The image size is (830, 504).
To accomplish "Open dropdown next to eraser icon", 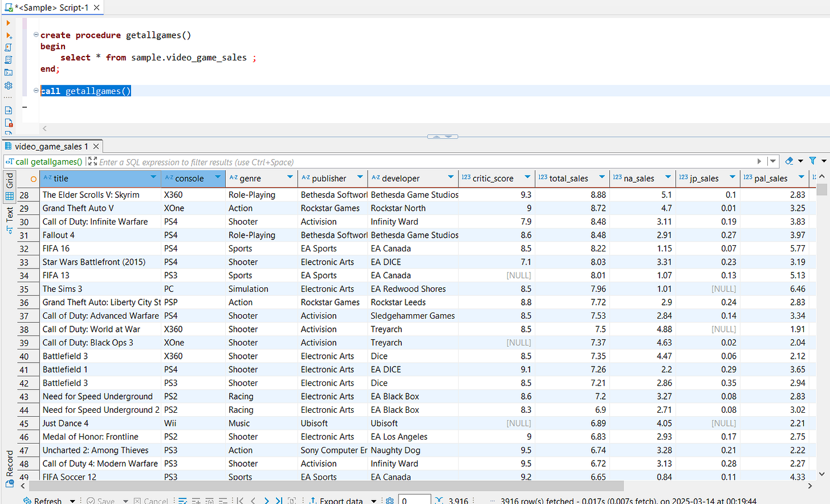I will (800, 161).
